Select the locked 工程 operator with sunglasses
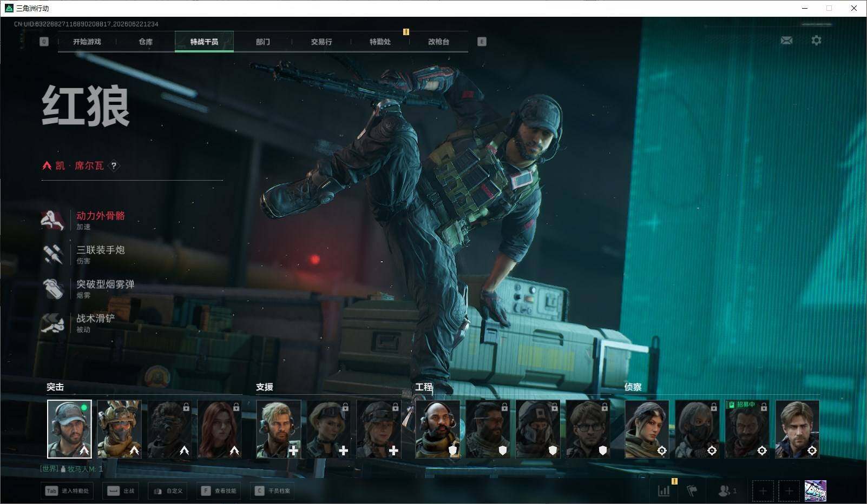 pos(488,429)
